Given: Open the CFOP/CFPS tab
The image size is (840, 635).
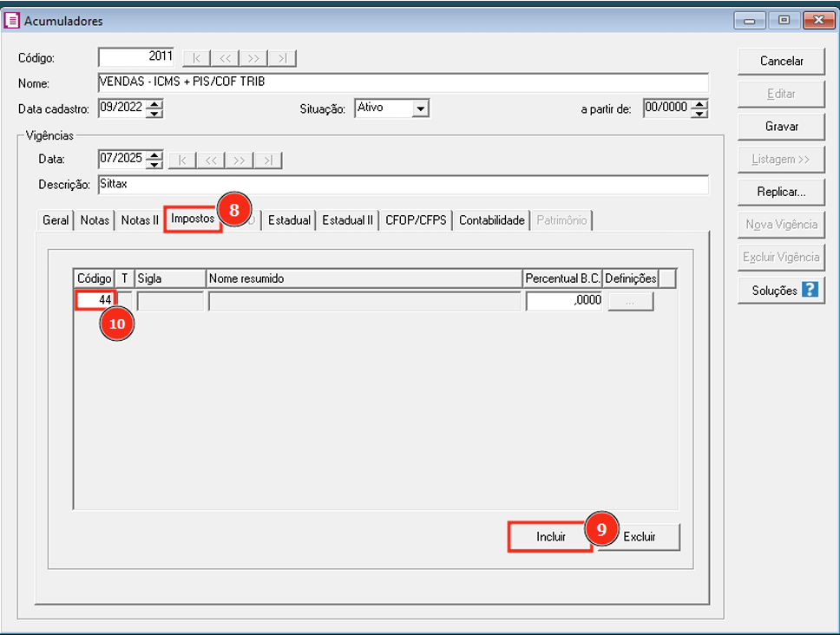Looking at the screenshot, I should tap(416, 220).
